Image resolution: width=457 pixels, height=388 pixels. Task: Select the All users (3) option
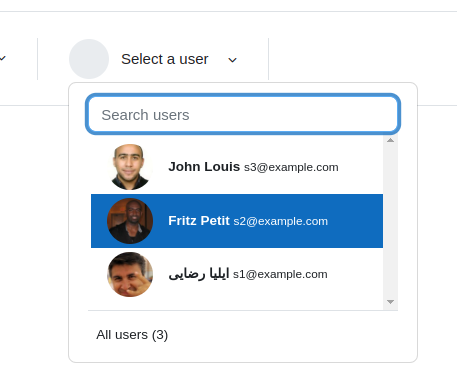132,335
